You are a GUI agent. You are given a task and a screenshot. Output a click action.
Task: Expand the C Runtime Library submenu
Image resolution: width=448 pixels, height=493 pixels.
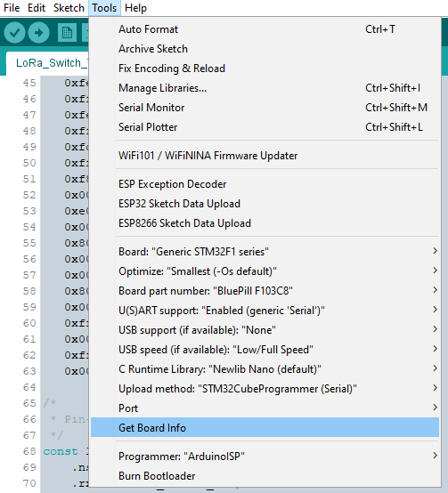265,369
